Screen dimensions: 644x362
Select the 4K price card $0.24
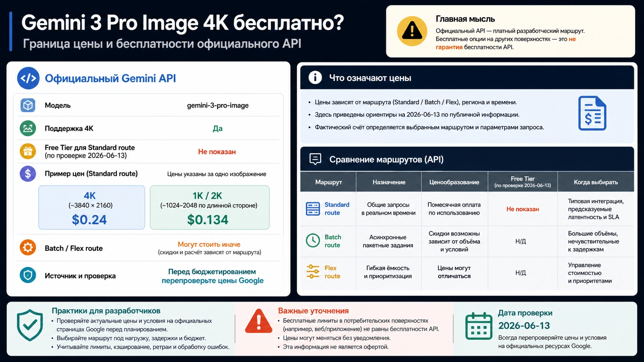point(92,207)
